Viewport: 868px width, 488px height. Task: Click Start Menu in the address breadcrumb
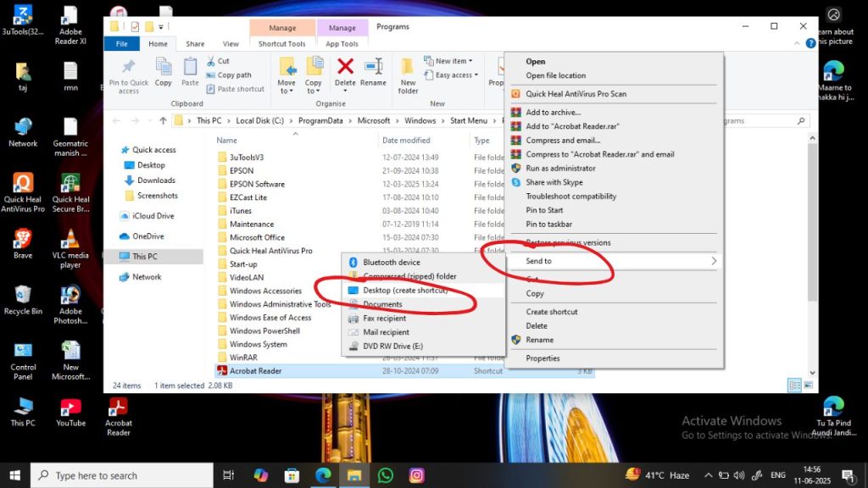(x=468, y=120)
